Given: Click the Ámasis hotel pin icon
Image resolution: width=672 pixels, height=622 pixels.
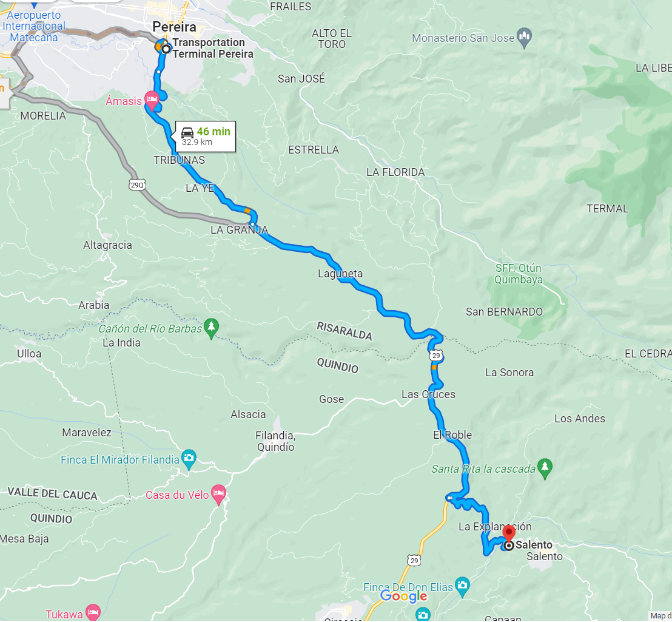Looking at the screenshot, I should (x=151, y=101).
